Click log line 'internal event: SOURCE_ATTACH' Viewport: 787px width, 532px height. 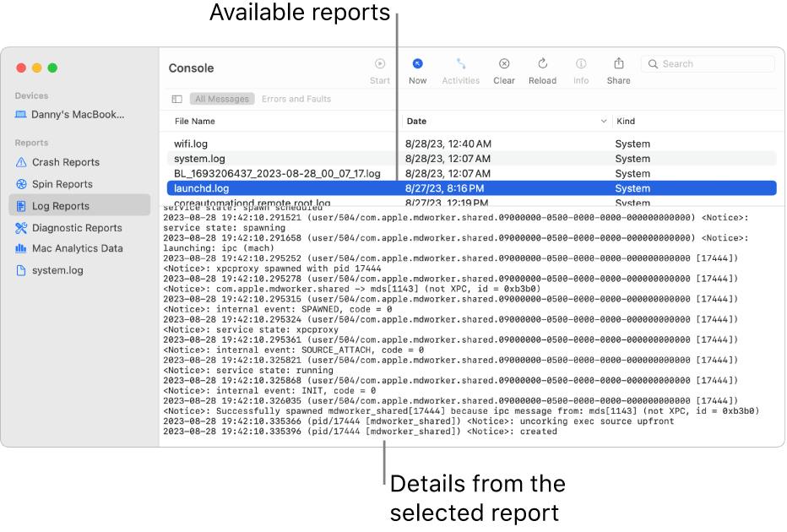coord(294,350)
